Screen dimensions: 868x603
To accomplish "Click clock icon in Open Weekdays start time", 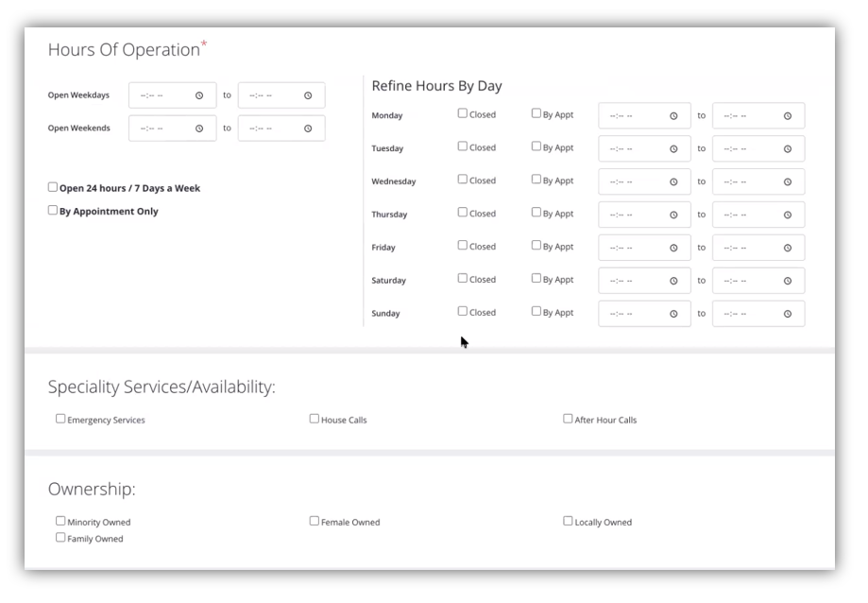I will tap(199, 95).
